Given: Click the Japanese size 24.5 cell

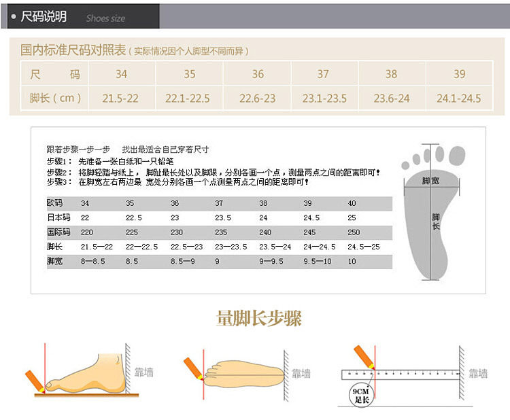Looking at the screenshot, I should point(311,217).
